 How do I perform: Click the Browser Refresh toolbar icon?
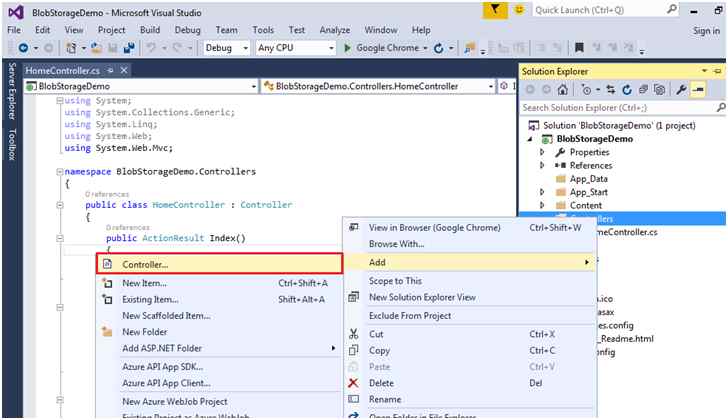438,48
